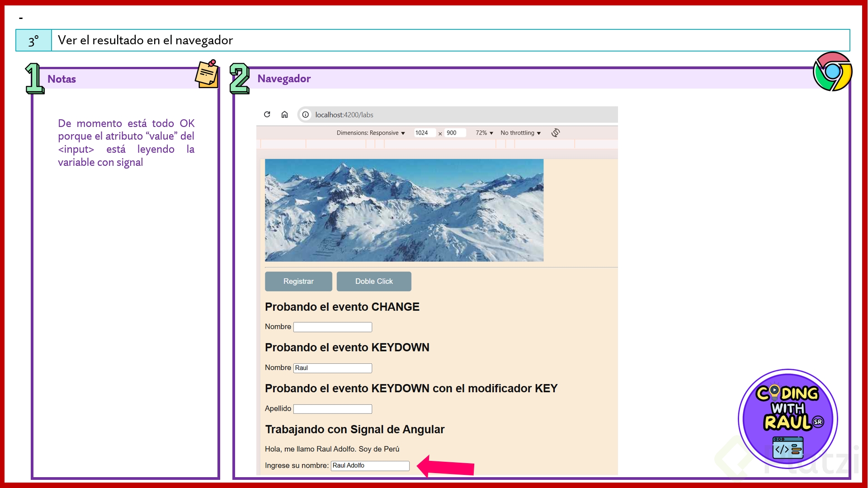Open the 72% zoom dropdown

click(x=484, y=133)
